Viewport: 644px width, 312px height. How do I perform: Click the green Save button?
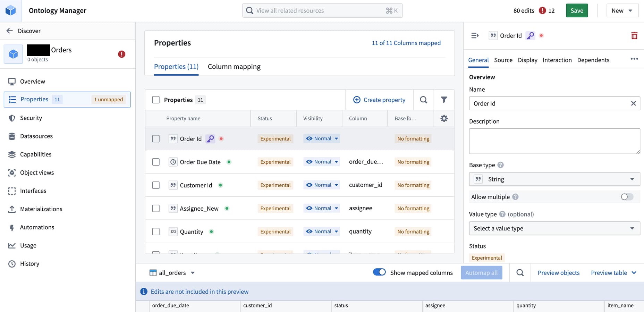(x=577, y=11)
